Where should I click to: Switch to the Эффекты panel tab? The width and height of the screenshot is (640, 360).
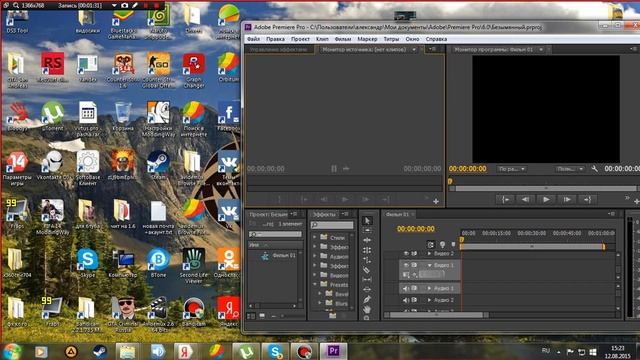click(x=324, y=214)
